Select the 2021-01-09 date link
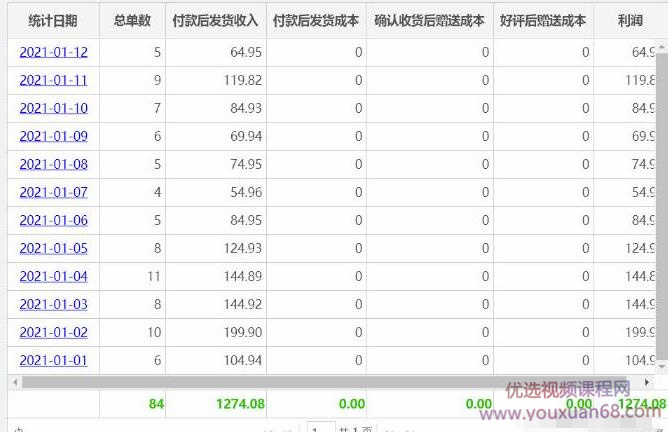668x432 pixels. [x=53, y=136]
